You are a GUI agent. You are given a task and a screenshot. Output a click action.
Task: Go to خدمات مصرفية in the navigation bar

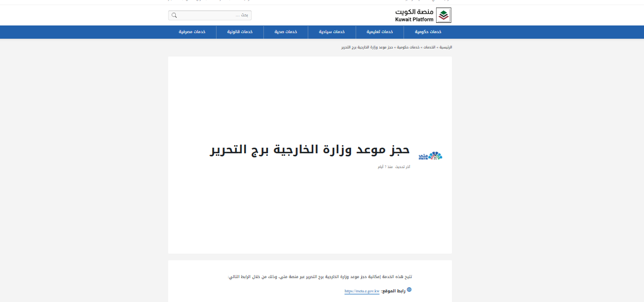pyautogui.click(x=192, y=32)
